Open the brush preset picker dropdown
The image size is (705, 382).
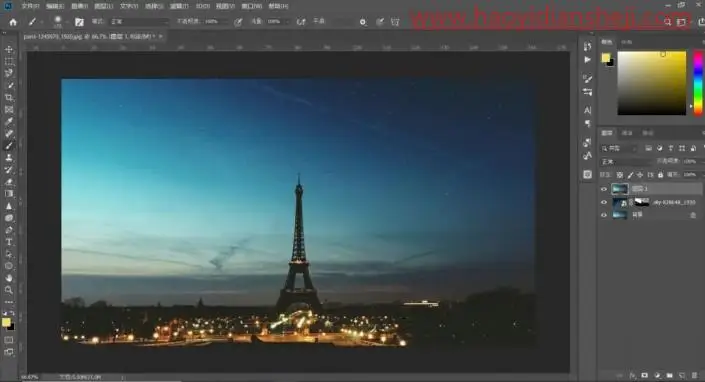(59, 21)
